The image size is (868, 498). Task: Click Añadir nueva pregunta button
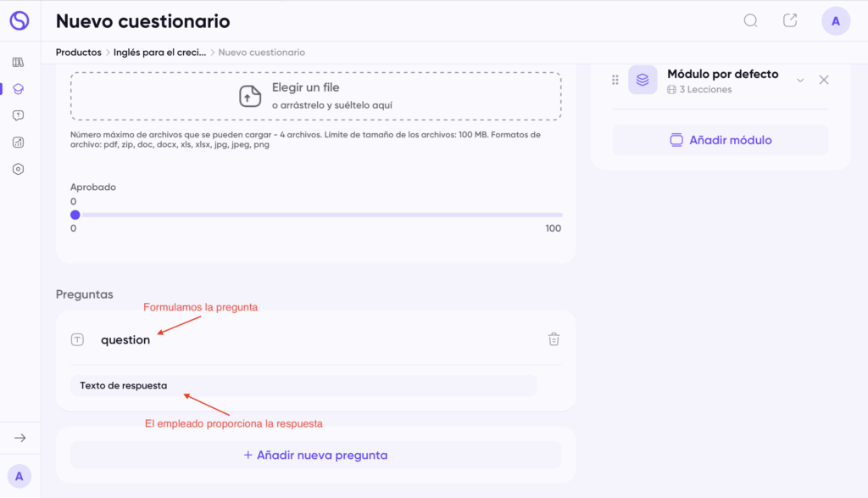pyautogui.click(x=315, y=455)
